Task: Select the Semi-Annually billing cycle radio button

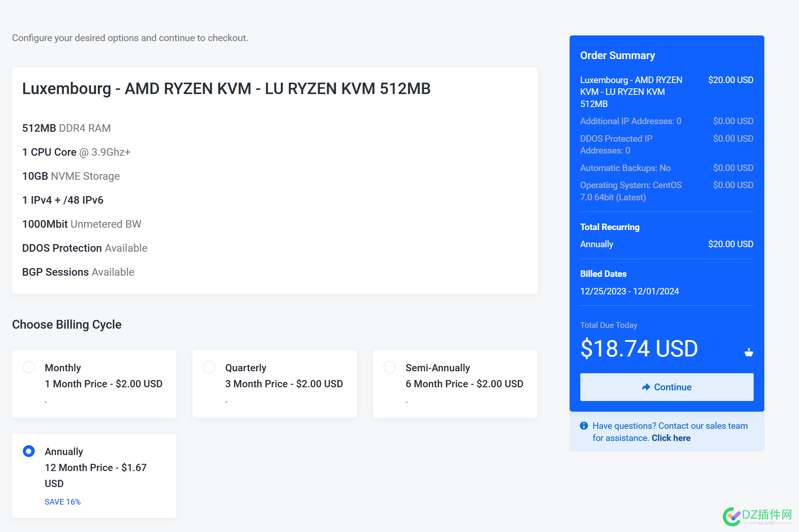Action: tap(389, 367)
